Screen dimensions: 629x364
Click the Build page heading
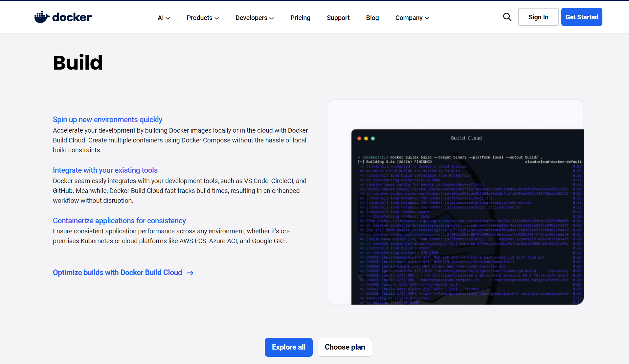tap(78, 62)
